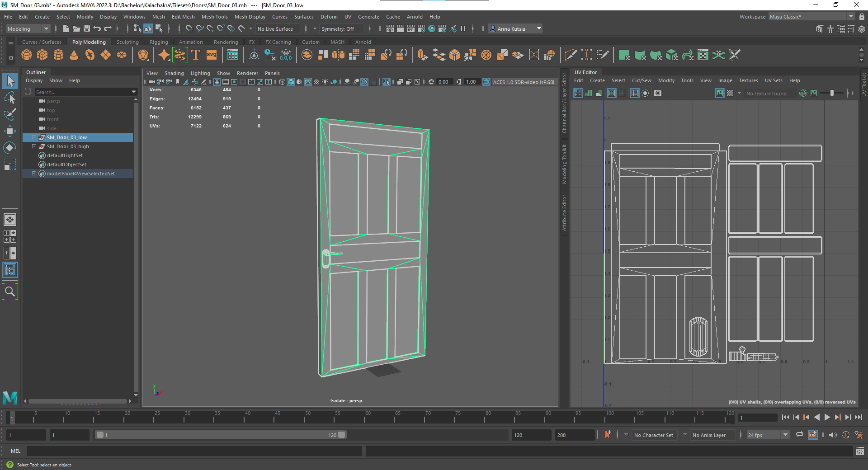The height and width of the screenshot is (470, 868).
Task: Click the UV Editor dim image slider
Action: click(x=831, y=93)
